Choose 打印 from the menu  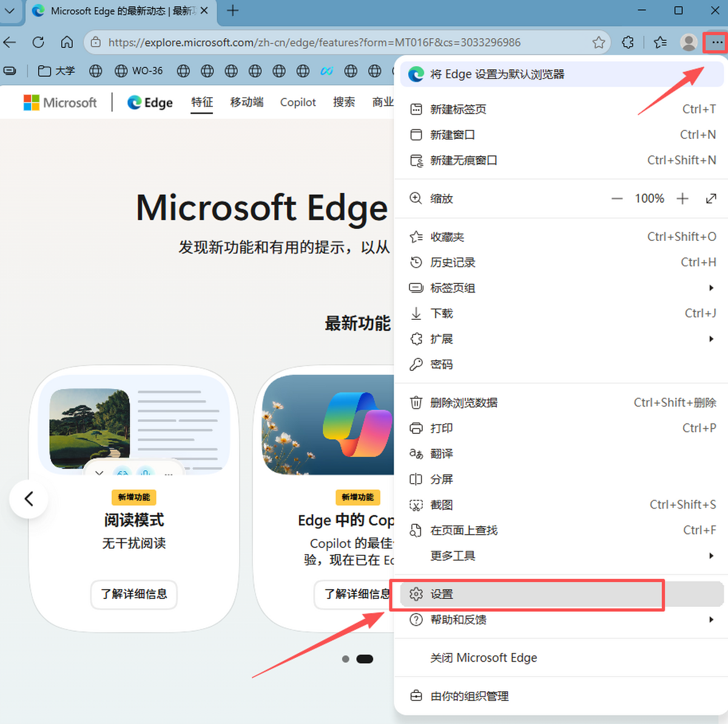click(562, 428)
